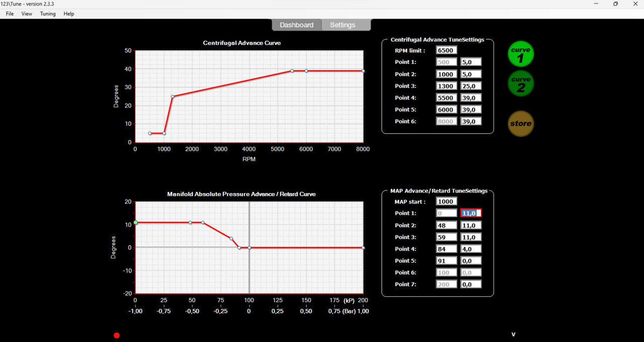Select centrifugal curve node at 6000 RPM
Image resolution: width=644 pixels, height=342 pixels.
click(306, 71)
